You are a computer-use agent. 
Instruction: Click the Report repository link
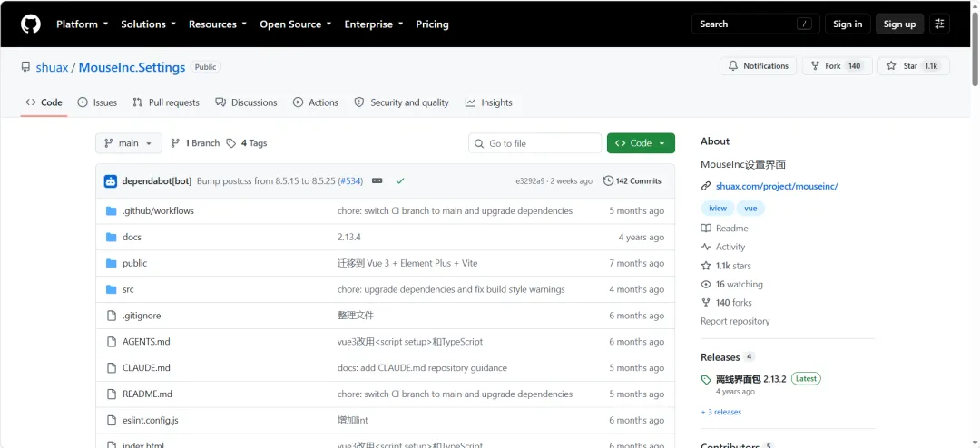[735, 321]
